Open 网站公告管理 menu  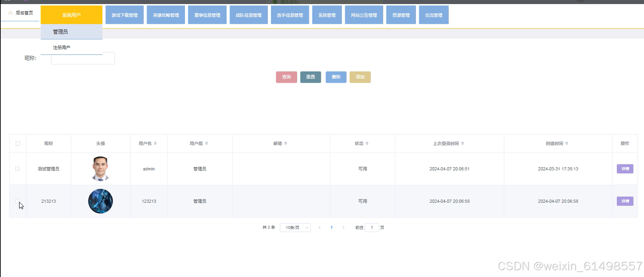[364, 15]
